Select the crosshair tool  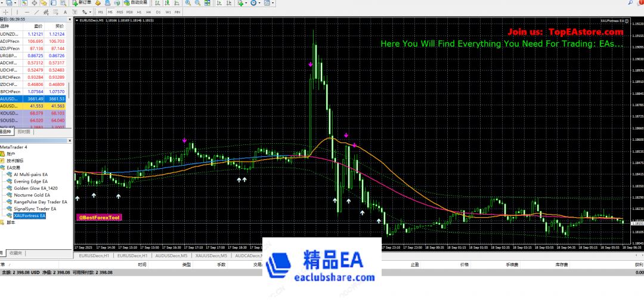[x=6, y=13]
